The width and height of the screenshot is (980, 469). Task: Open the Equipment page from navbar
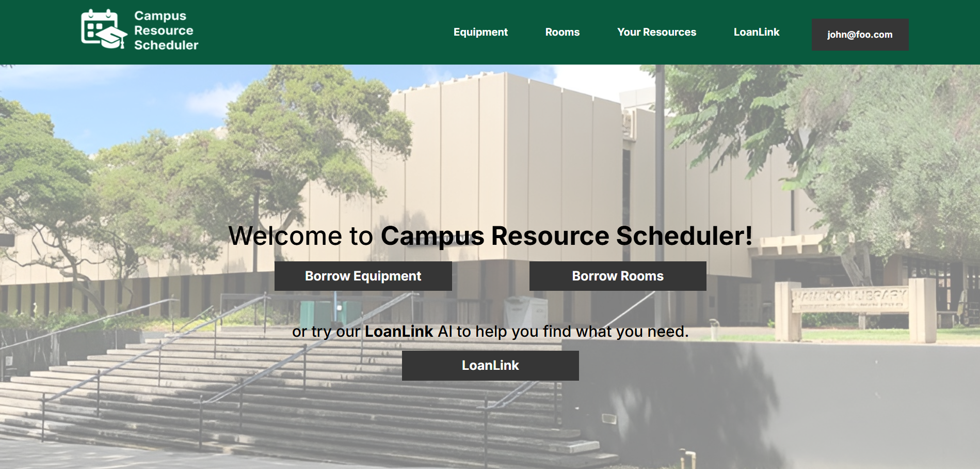click(480, 32)
